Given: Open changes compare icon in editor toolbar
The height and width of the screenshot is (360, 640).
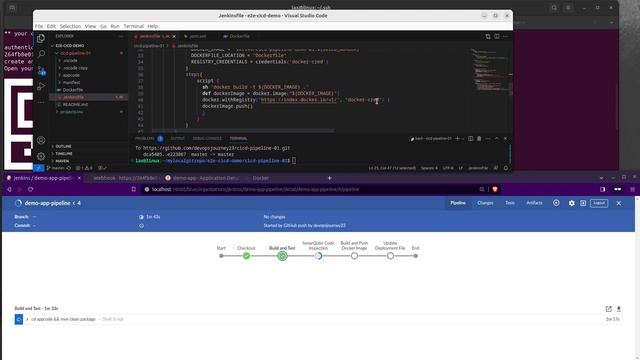Looking at the screenshot, I should coord(488,36).
